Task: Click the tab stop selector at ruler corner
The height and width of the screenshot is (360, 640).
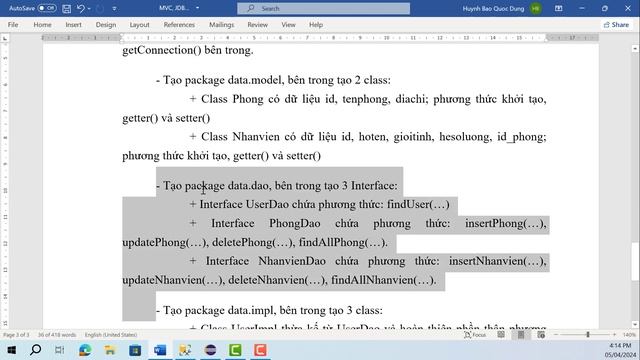Action: [x=5, y=38]
